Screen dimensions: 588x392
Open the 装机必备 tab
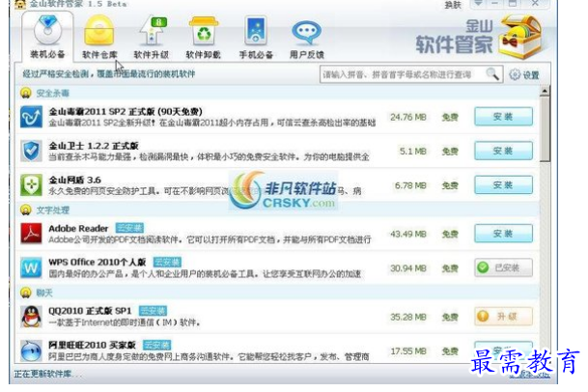click(x=47, y=37)
